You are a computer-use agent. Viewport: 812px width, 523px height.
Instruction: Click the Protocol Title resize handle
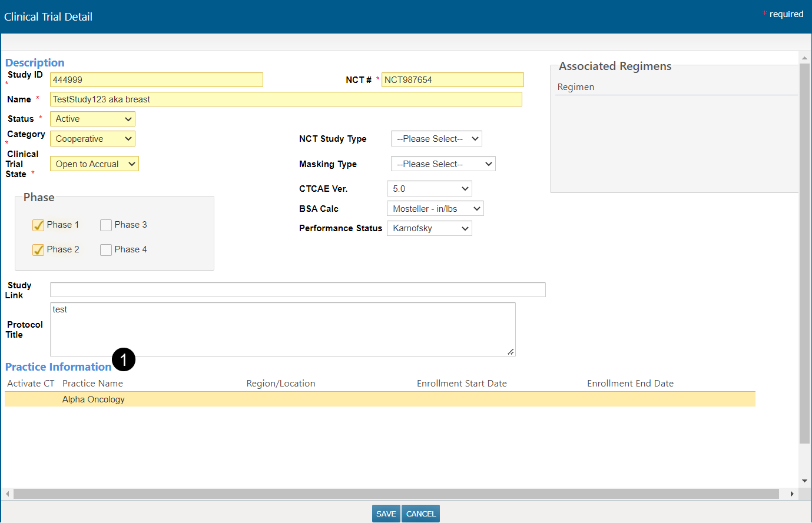click(511, 352)
